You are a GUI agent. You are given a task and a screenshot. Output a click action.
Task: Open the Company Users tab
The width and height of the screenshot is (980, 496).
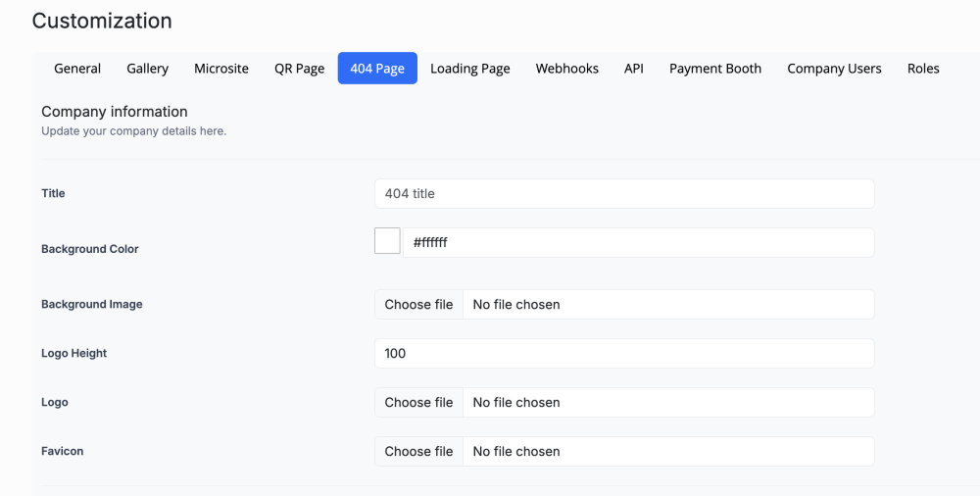click(834, 69)
